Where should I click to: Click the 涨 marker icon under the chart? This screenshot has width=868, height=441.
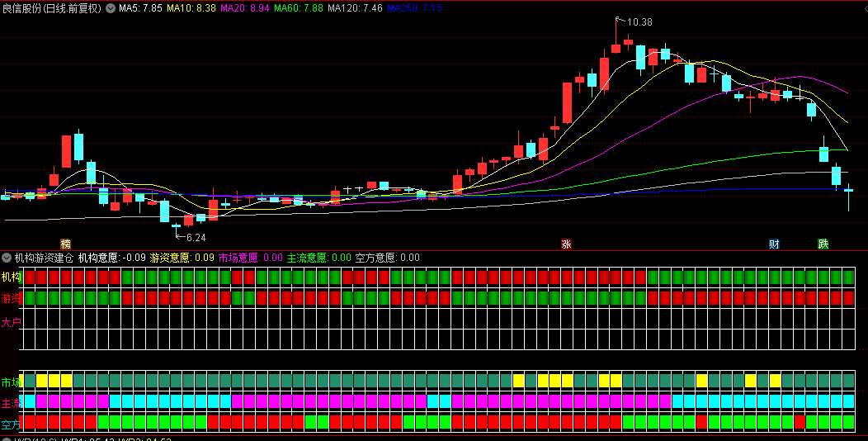tap(566, 244)
